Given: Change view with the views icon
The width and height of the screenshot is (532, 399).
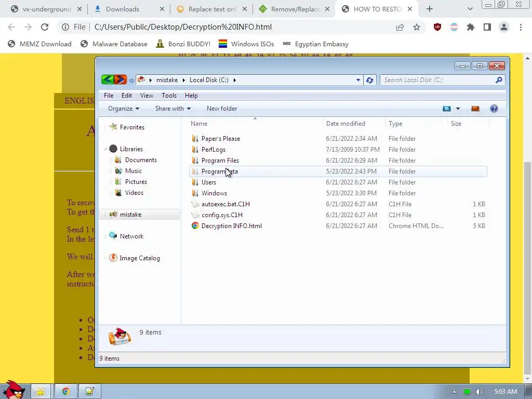Looking at the screenshot, I should 446,109.
